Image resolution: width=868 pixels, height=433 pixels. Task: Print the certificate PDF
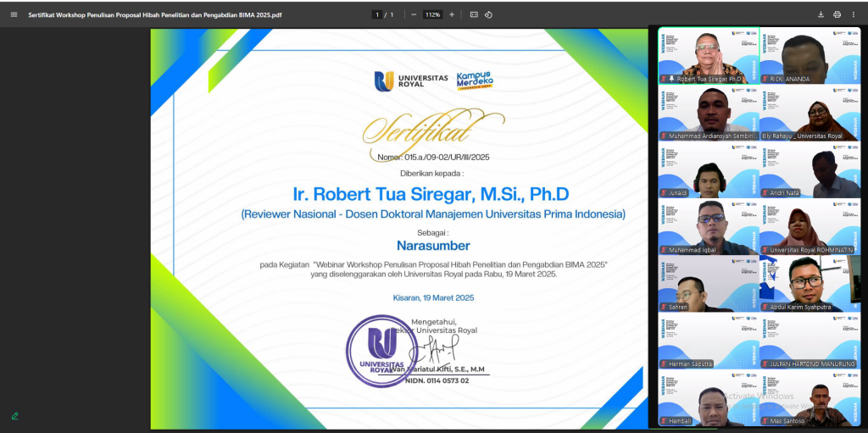click(x=837, y=14)
